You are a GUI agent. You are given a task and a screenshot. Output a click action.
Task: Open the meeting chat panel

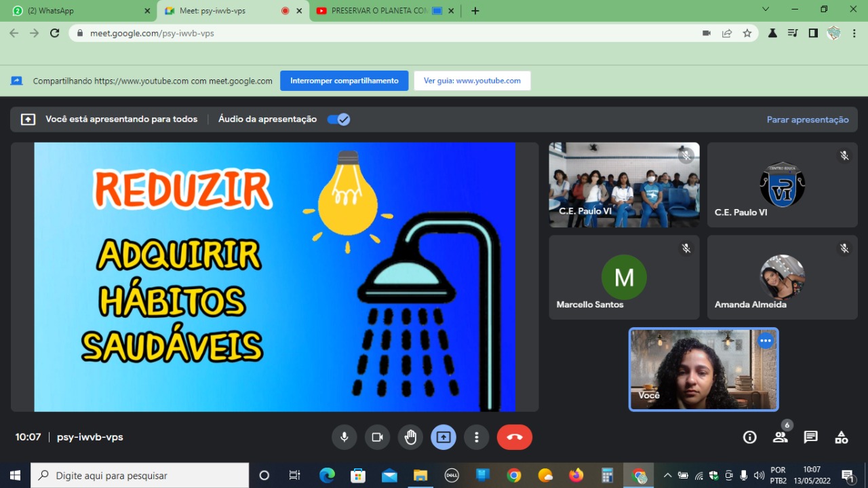click(810, 437)
